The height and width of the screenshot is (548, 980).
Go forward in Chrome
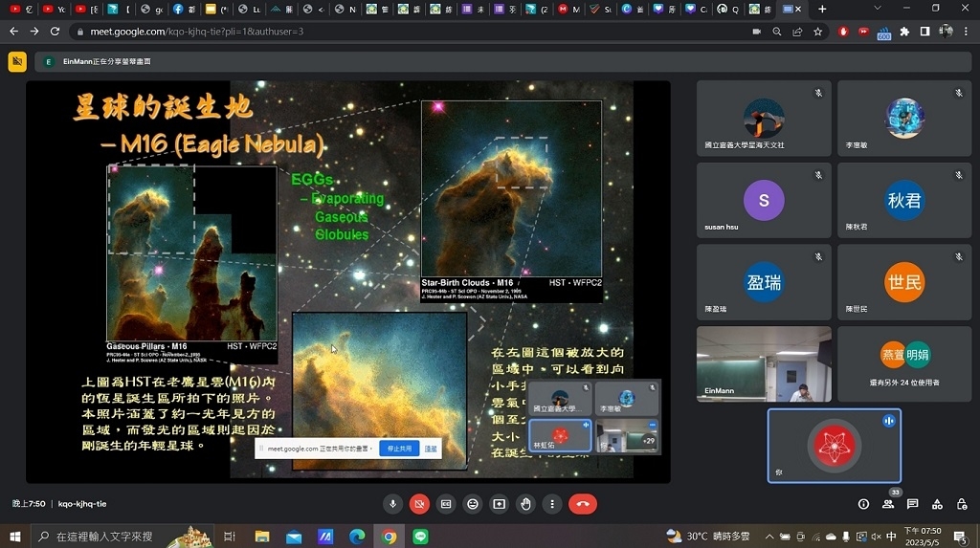click(x=34, y=32)
